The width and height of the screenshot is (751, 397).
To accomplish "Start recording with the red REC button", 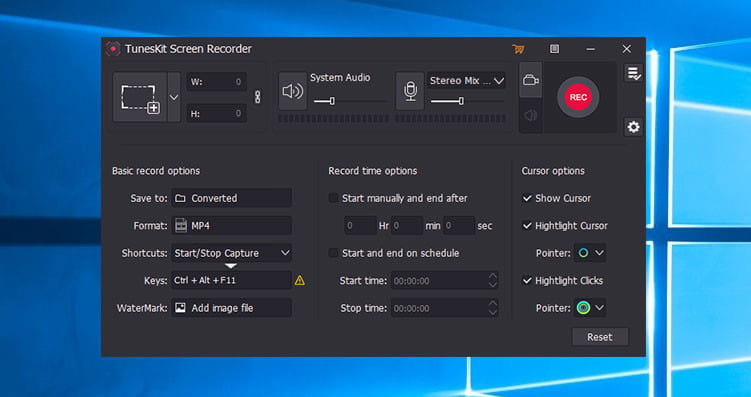I will click(x=578, y=97).
